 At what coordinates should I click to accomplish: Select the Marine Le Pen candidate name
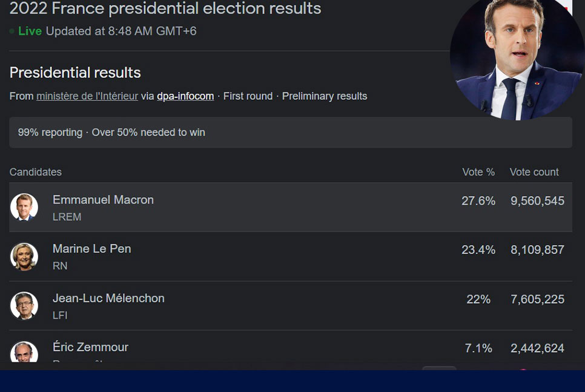pos(92,249)
